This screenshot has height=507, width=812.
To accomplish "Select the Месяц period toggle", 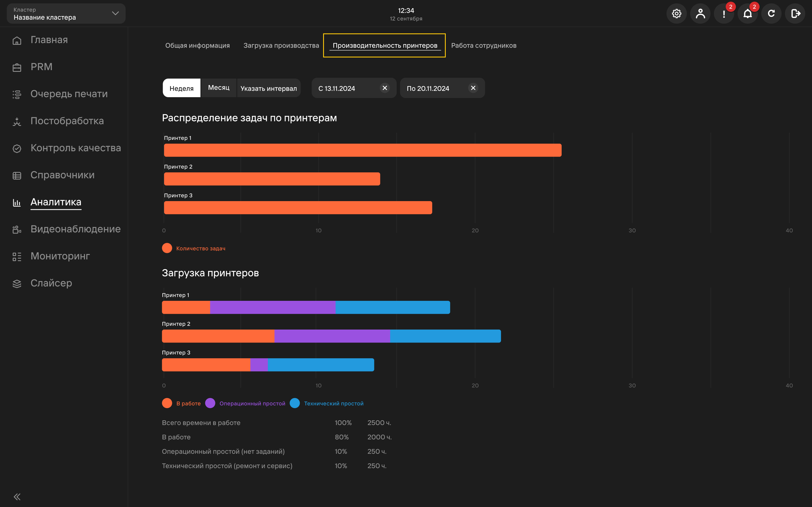I will (x=219, y=88).
